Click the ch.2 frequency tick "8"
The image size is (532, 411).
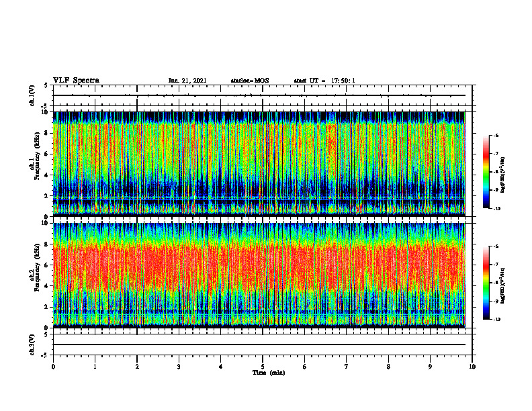(x=47, y=244)
